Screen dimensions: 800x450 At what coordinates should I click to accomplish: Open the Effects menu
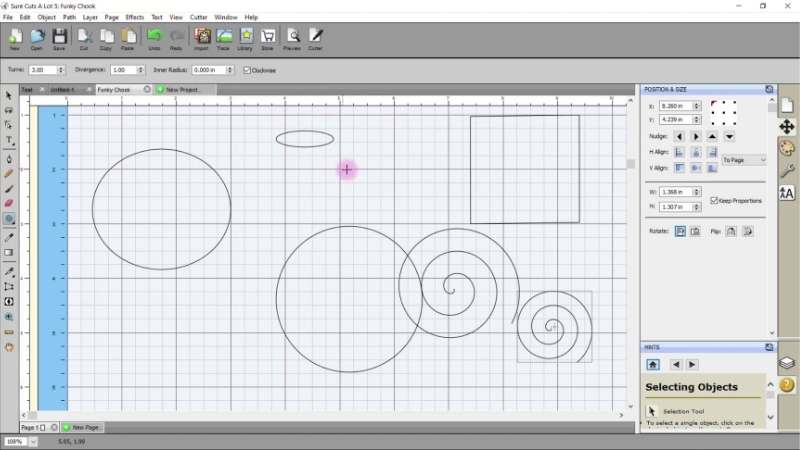[x=135, y=17]
